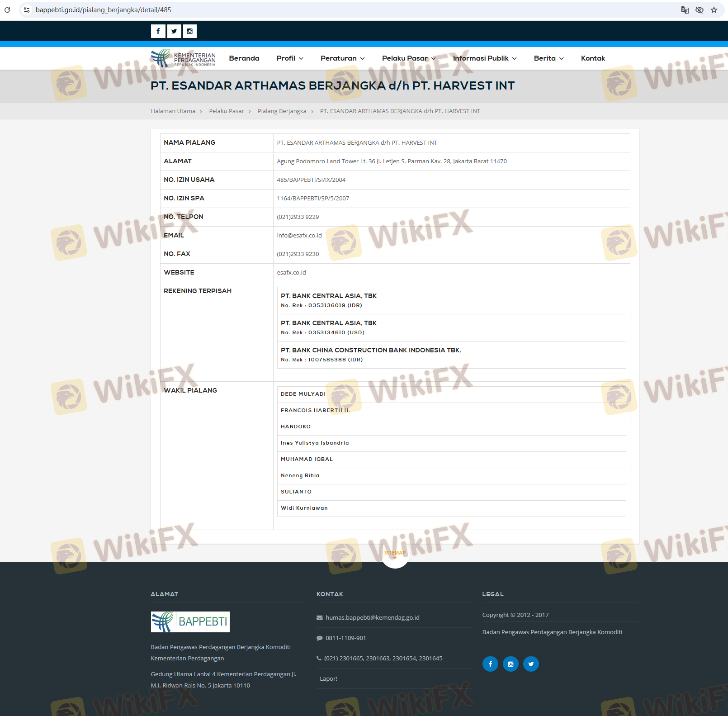The height and width of the screenshot is (716, 728).
Task: Click the Lapor! link in footer
Action: (328, 678)
